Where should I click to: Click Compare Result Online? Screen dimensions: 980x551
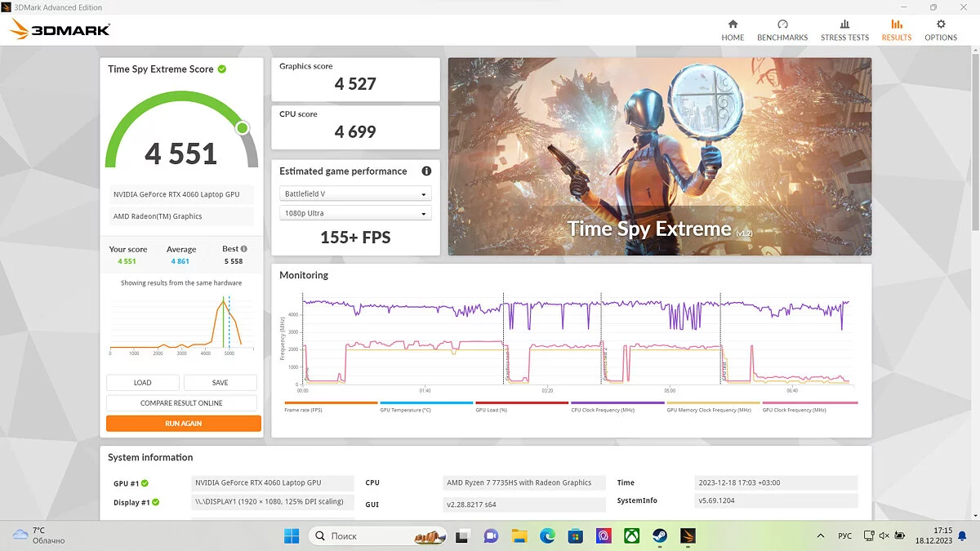(181, 403)
